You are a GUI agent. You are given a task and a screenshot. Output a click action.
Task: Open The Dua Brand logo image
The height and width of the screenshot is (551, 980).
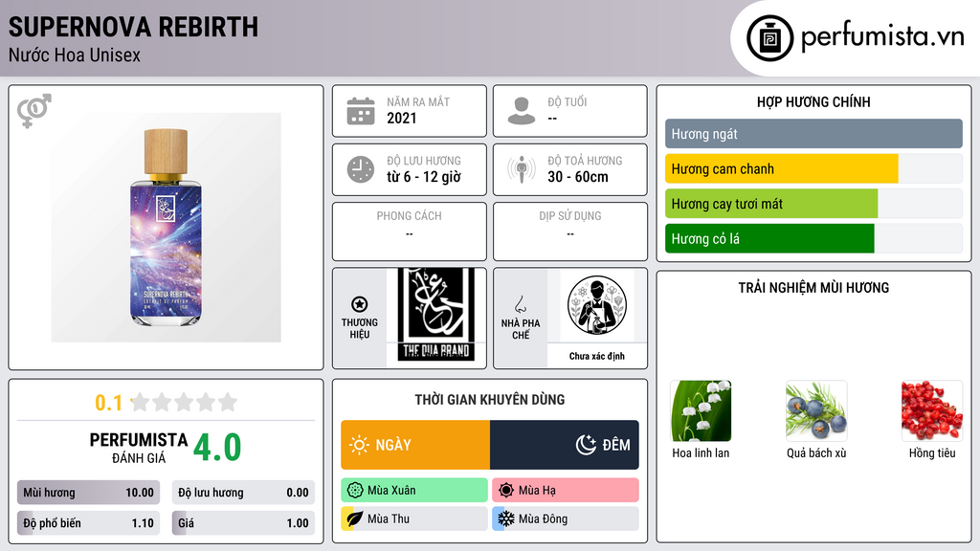[435, 315]
